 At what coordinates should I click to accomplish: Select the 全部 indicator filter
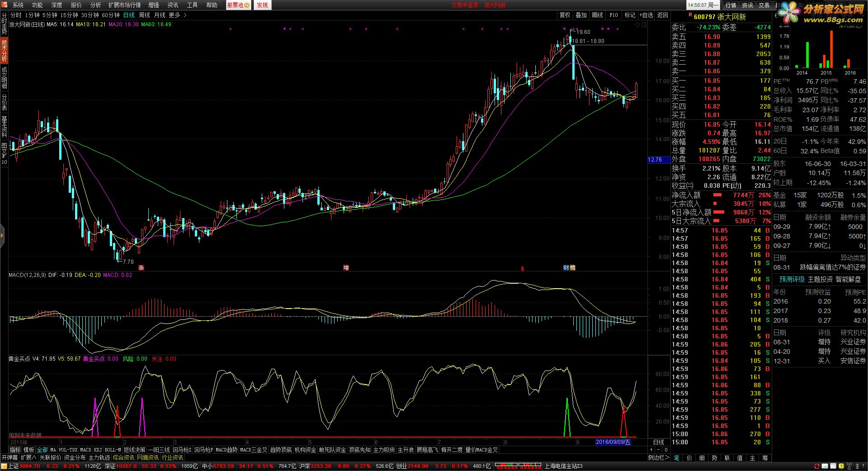click(x=42, y=450)
